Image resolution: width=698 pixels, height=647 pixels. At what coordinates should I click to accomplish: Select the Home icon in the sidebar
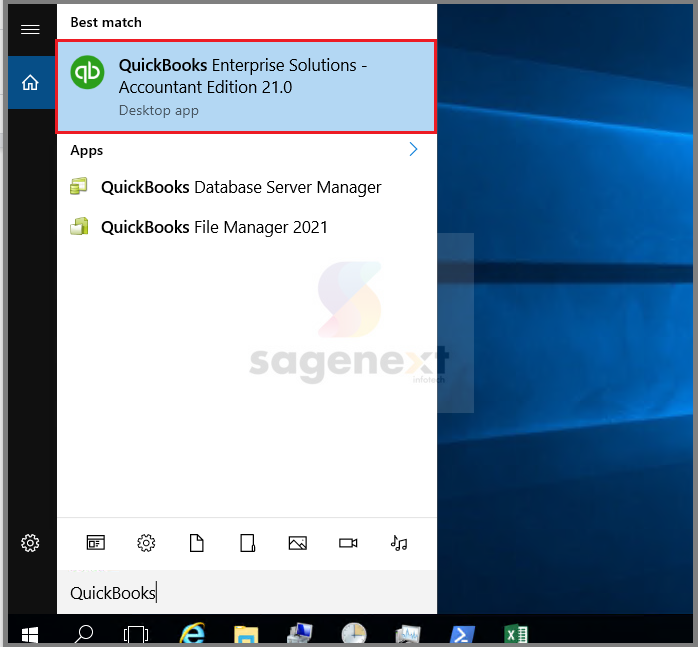pos(30,82)
